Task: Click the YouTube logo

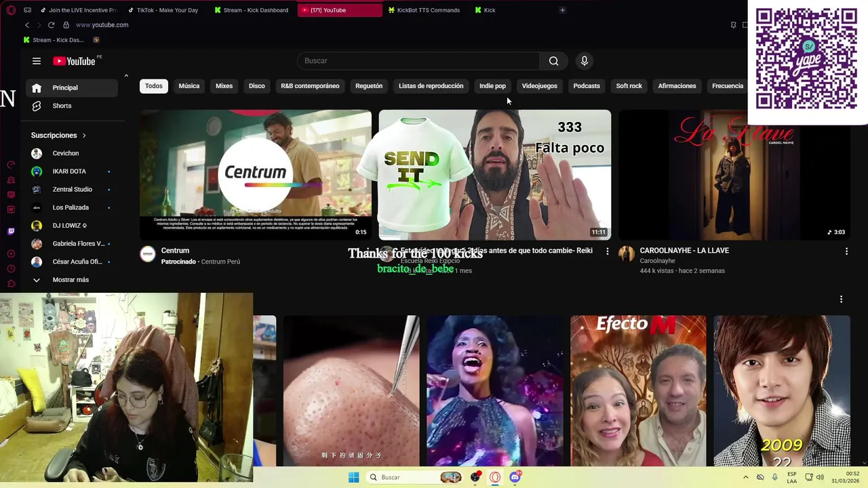Action: point(74,61)
